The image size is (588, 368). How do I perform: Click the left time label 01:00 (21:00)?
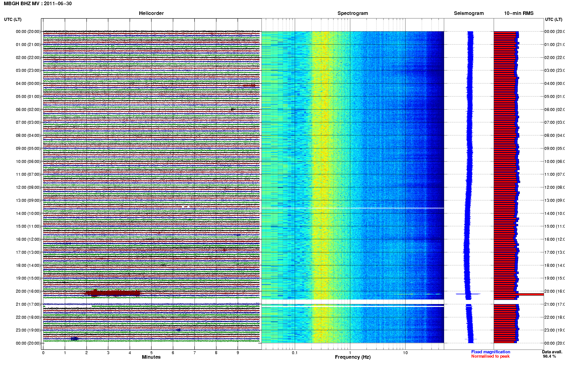click(28, 44)
